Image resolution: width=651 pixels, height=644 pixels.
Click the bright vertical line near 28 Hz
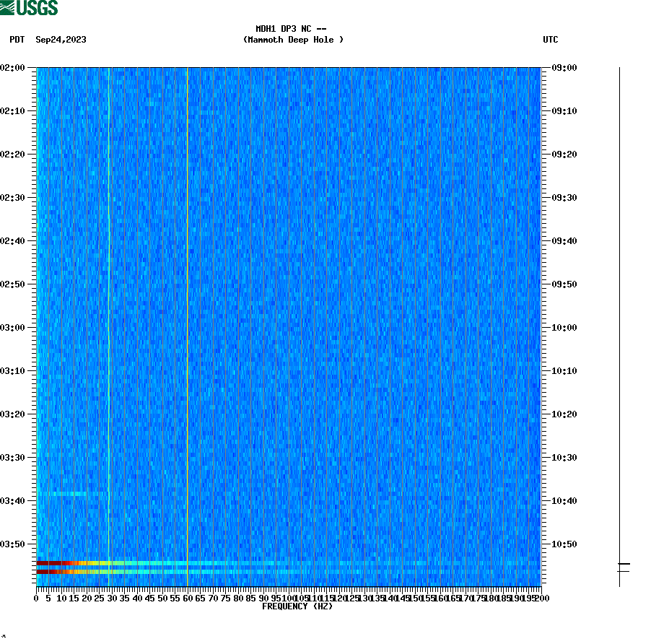click(109, 289)
